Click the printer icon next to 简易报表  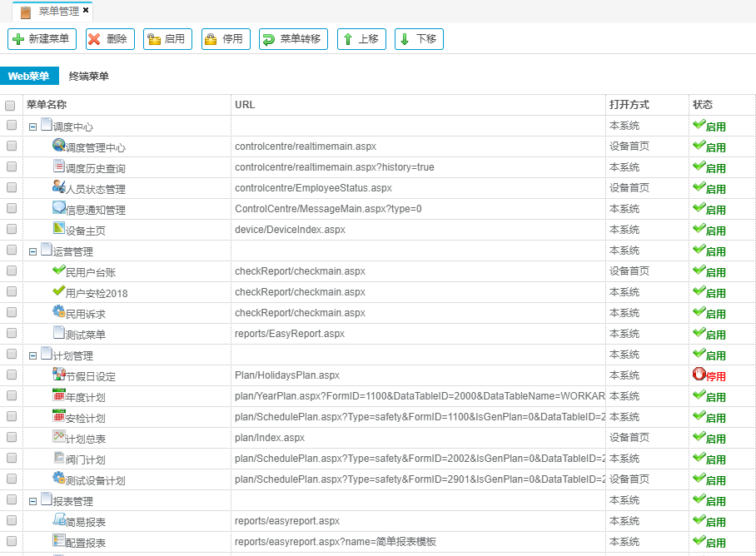click(x=58, y=519)
